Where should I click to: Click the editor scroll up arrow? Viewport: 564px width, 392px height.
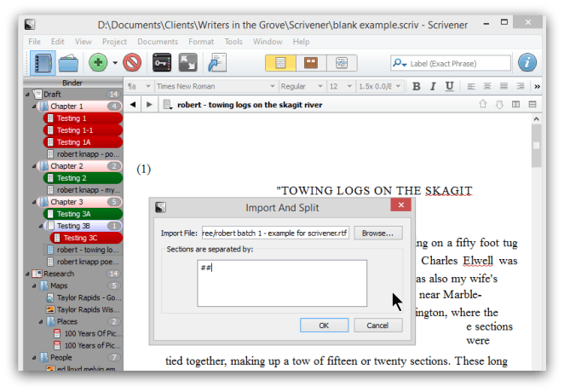tap(536, 119)
